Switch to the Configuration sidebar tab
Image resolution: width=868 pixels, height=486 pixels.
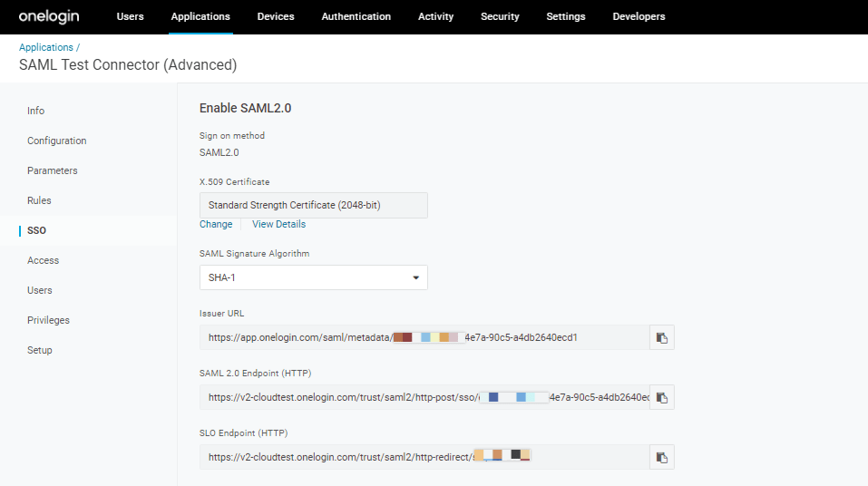click(x=57, y=141)
